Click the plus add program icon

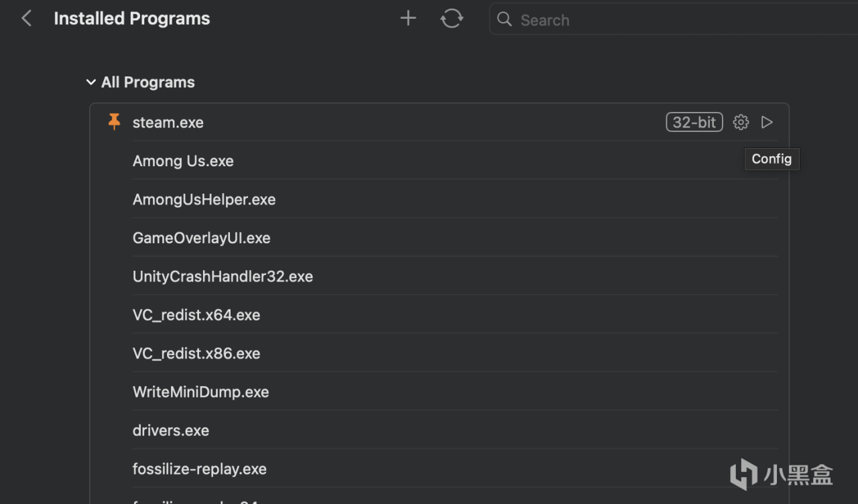coord(408,19)
